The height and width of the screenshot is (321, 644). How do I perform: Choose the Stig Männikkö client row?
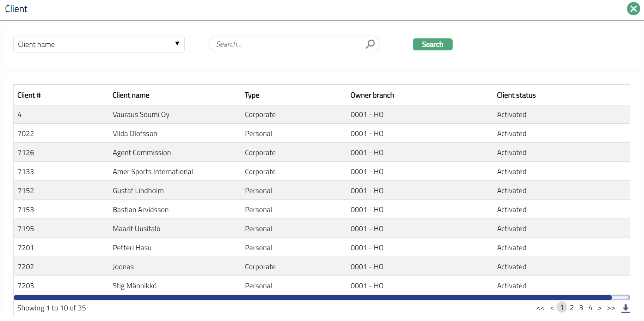[x=135, y=286]
